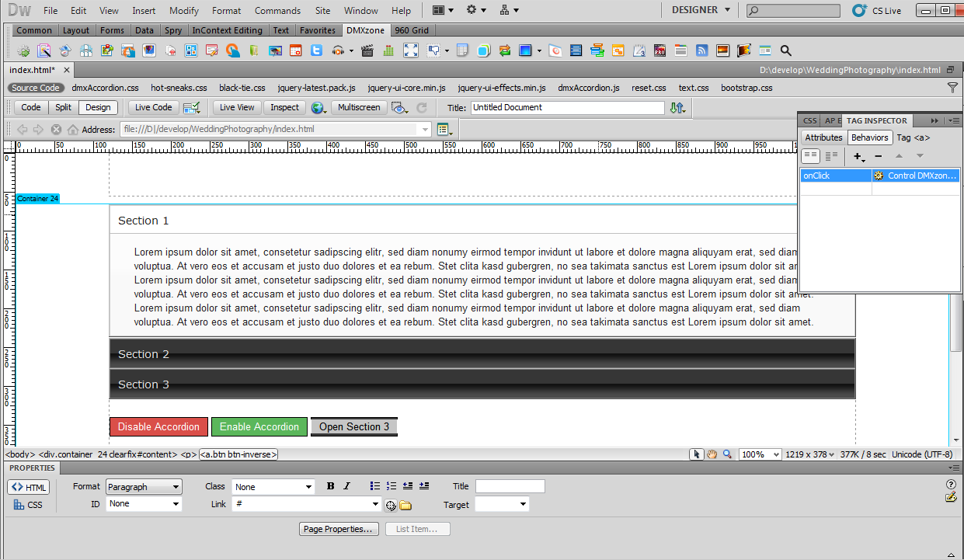Open the window size 1219 x 378 dropdown
The height and width of the screenshot is (560, 964).
click(x=810, y=454)
